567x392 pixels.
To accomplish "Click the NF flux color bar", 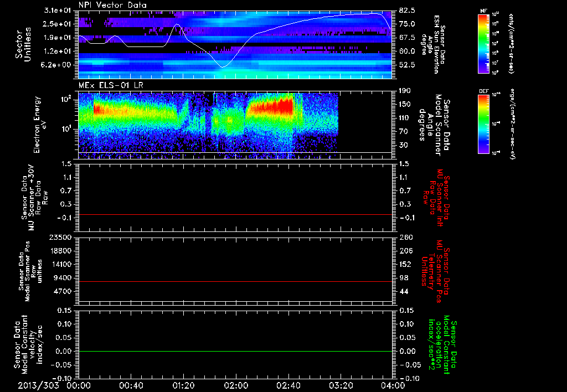I will [x=483, y=44].
